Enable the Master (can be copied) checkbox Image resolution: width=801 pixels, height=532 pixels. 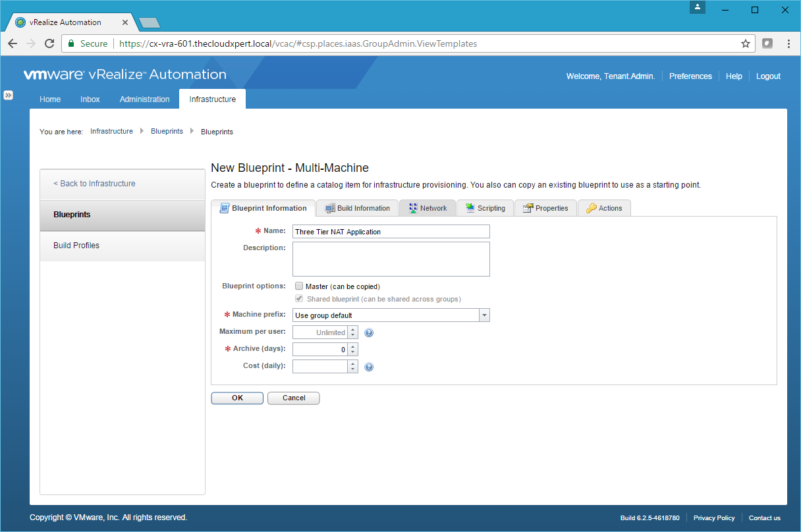(x=299, y=286)
